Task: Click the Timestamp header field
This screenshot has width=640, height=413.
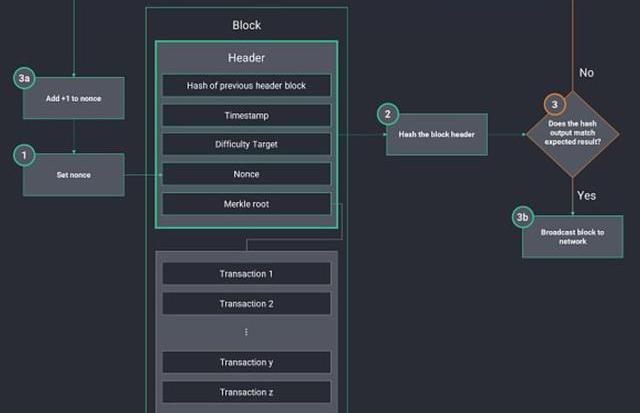Action: 246,115
